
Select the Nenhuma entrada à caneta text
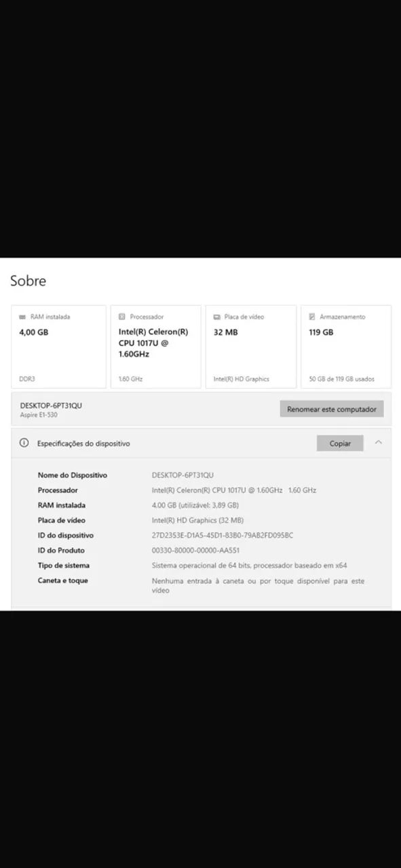[x=258, y=585]
